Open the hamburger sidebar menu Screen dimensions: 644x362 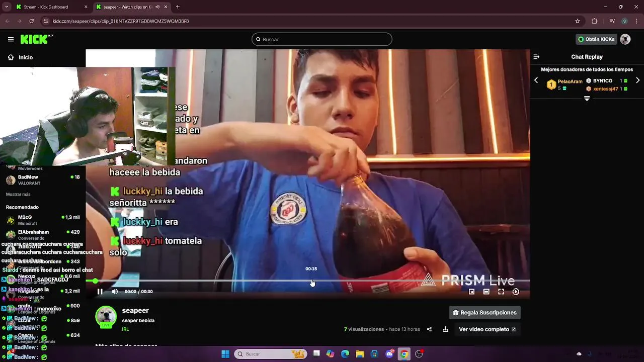click(x=11, y=39)
